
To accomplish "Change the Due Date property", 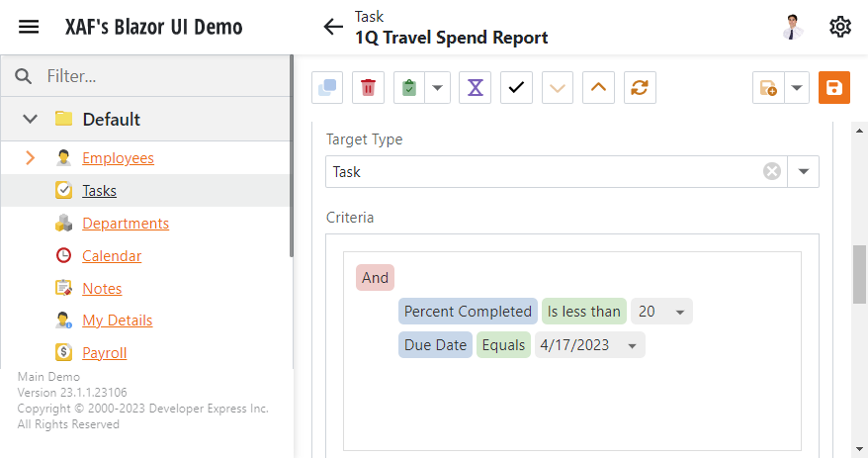I will coord(435,345).
